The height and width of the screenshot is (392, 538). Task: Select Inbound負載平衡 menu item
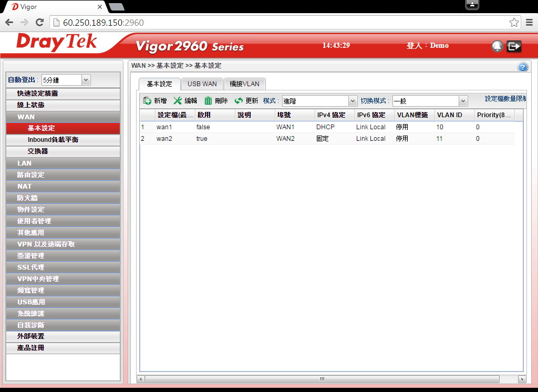tap(63, 140)
